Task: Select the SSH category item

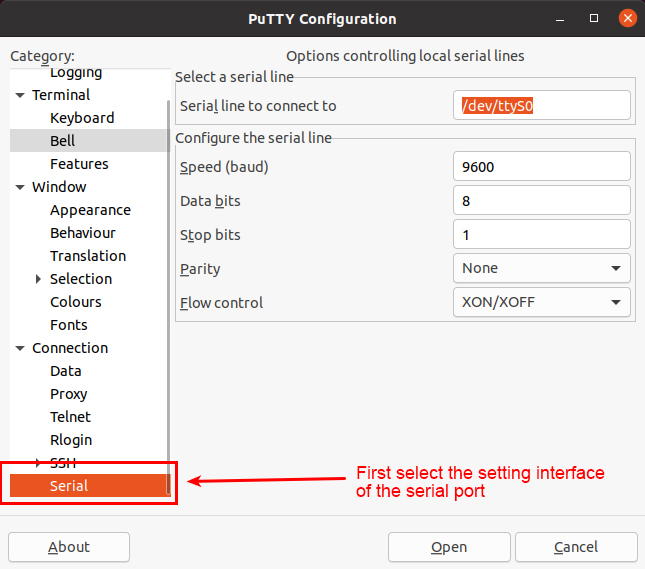Action: (63, 463)
